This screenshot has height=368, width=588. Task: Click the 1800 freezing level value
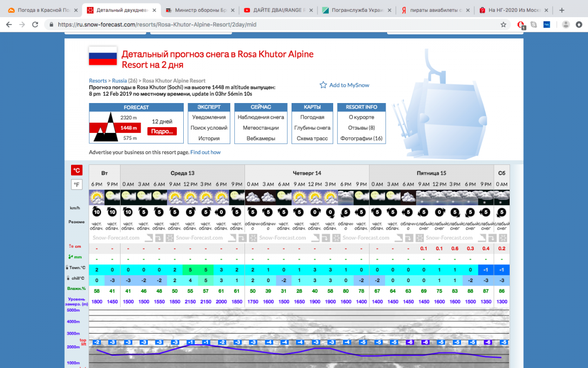(x=97, y=302)
